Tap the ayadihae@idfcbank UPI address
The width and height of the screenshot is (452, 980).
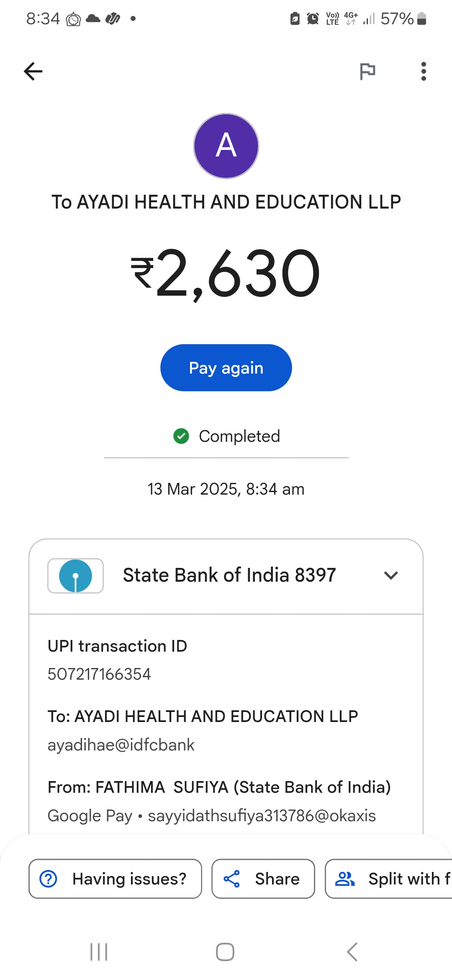pos(121,745)
